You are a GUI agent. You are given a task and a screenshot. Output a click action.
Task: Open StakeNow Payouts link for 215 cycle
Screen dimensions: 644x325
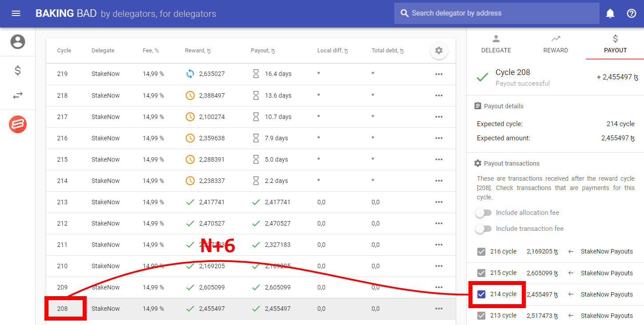607,273
